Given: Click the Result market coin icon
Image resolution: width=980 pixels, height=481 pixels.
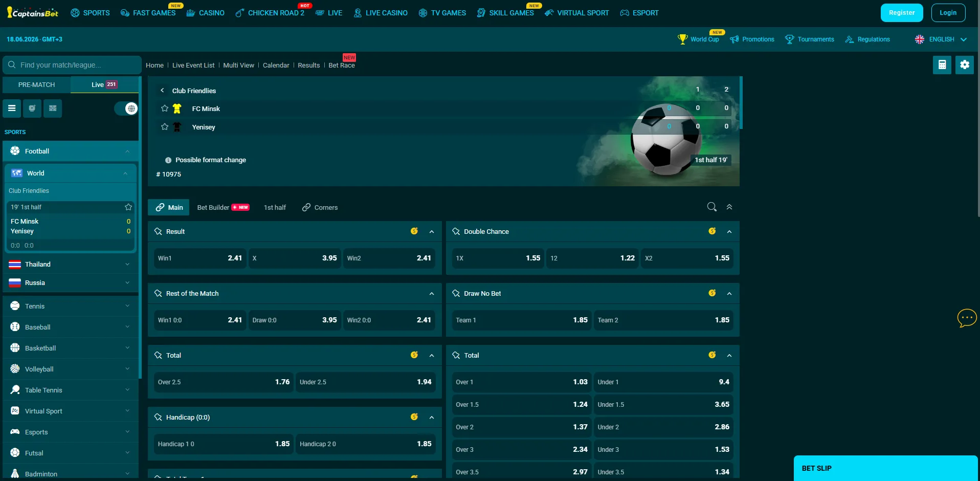Looking at the screenshot, I should [414, 231].
